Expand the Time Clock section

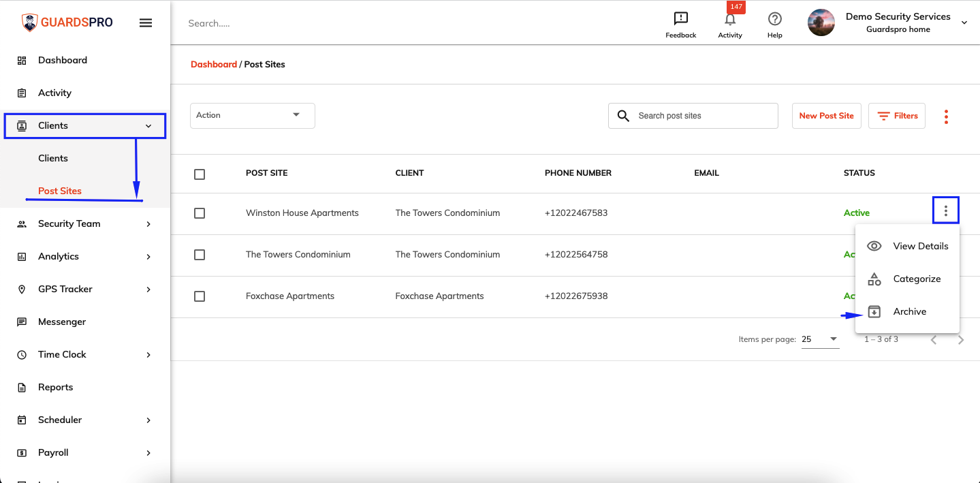85,354
